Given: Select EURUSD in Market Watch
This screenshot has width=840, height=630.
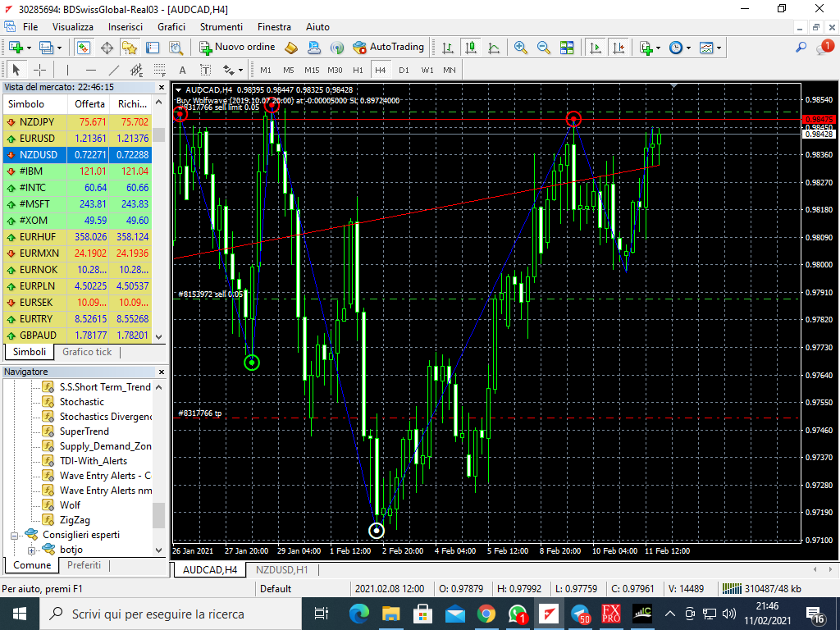Looking at the screenshot, I should pyautogui.click(x=77, y=138).
